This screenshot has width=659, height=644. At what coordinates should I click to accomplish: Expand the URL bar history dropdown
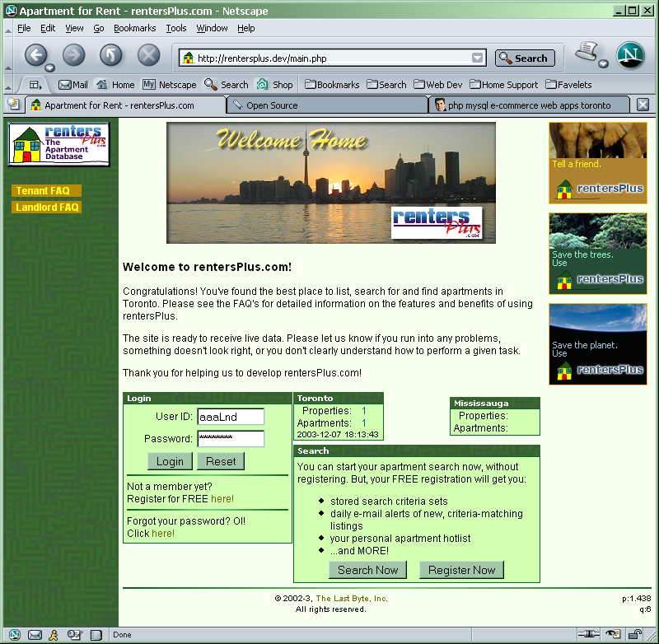[x=478, y=58]
